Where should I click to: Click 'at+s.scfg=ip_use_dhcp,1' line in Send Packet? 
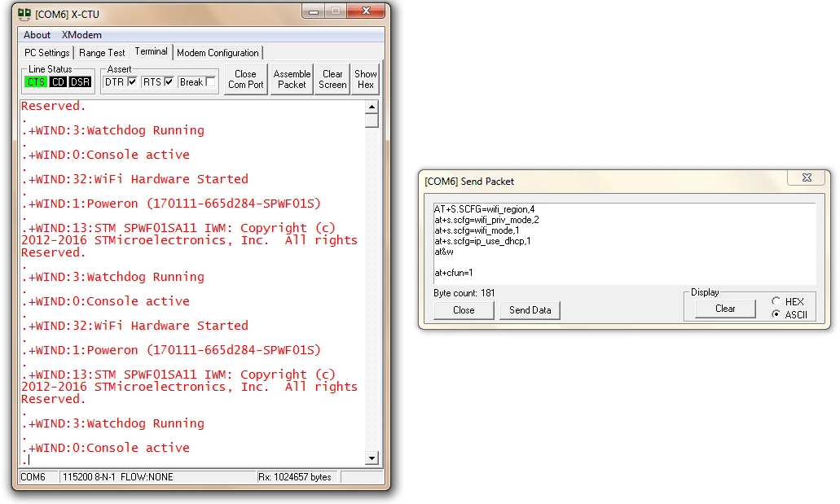point(482,241)
